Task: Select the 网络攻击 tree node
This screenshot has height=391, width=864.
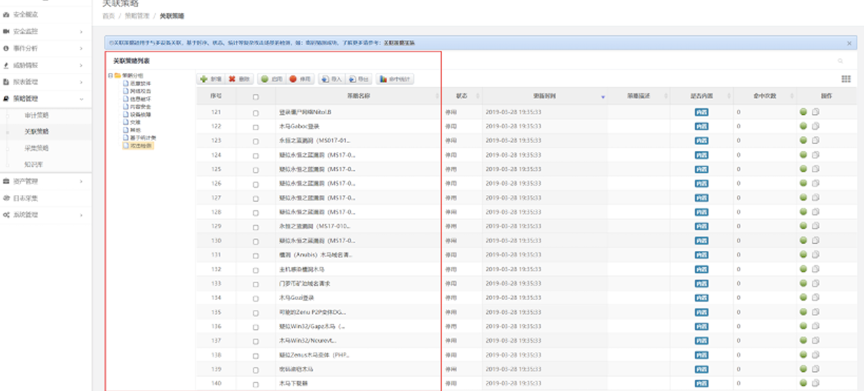Action: [x=141, y=91]
